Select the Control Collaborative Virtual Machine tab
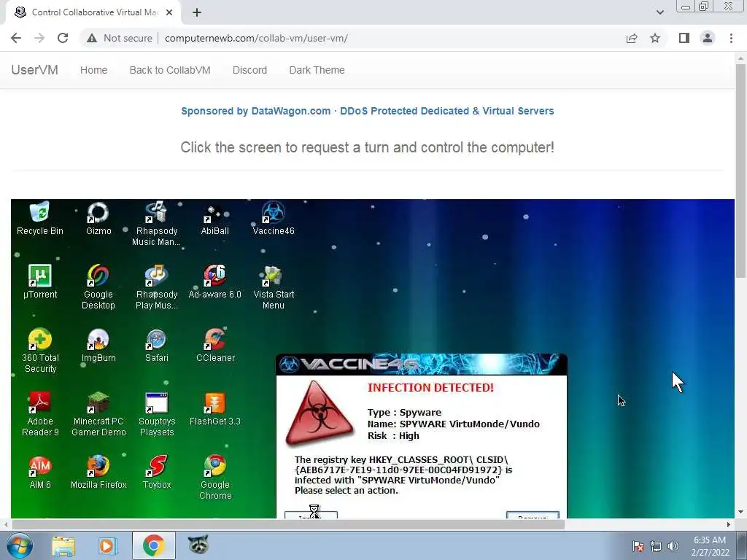 (x=93, y=12)
